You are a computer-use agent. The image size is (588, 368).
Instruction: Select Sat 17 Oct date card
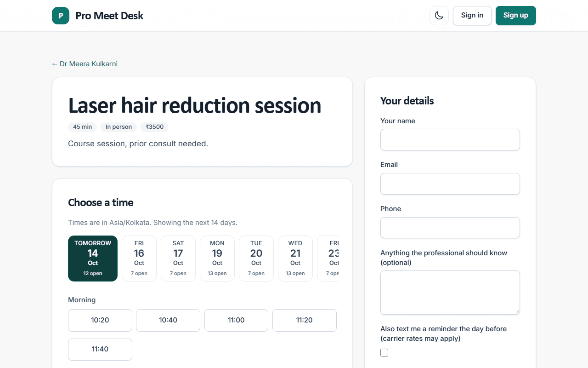tap(178, 259)
